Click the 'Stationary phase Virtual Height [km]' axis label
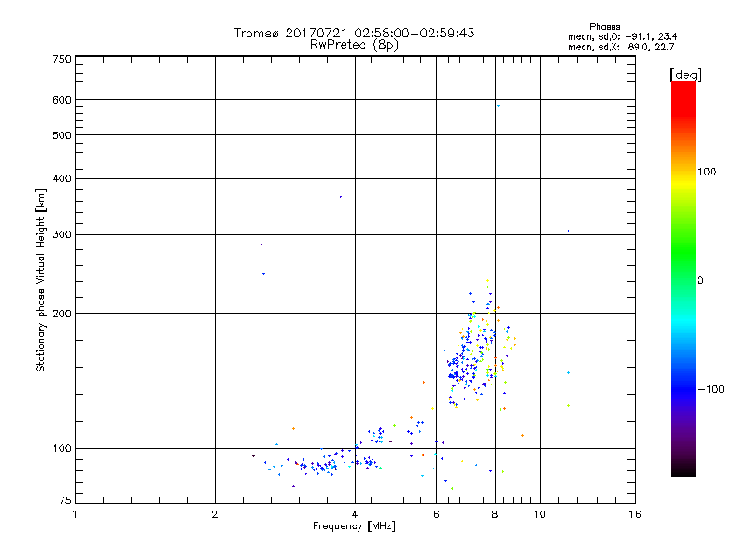 (40, 281)
